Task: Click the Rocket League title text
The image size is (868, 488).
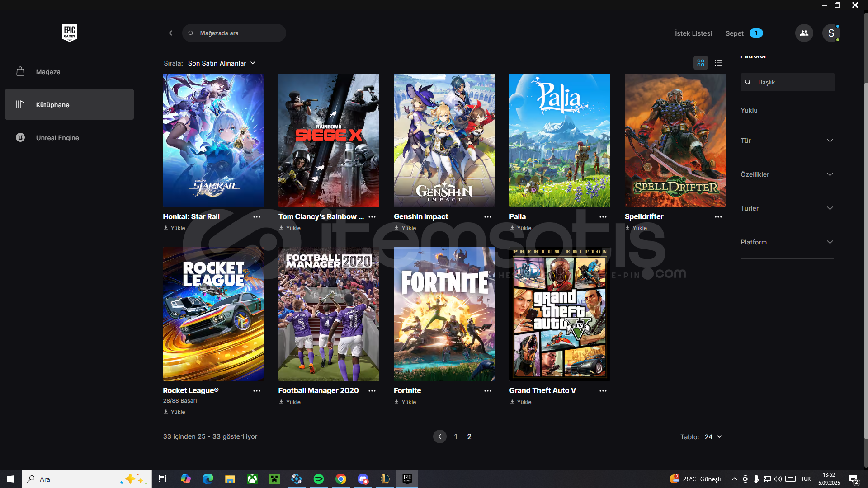Action: tap(191, 391)
